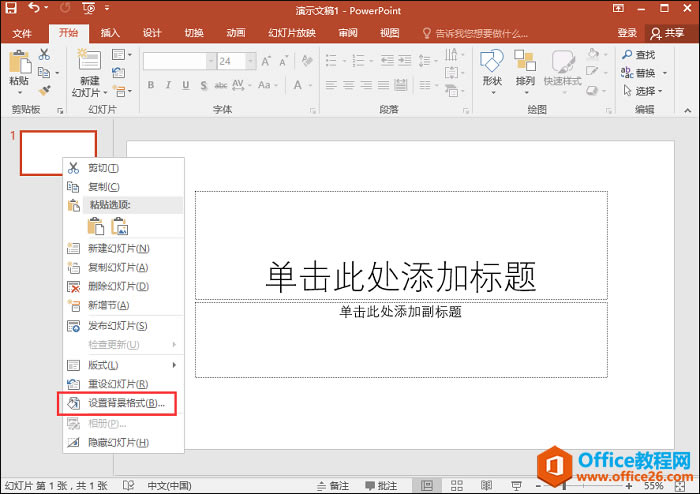Open Customize Quick Access Toolbar dropdown

[x=107, y=8]
